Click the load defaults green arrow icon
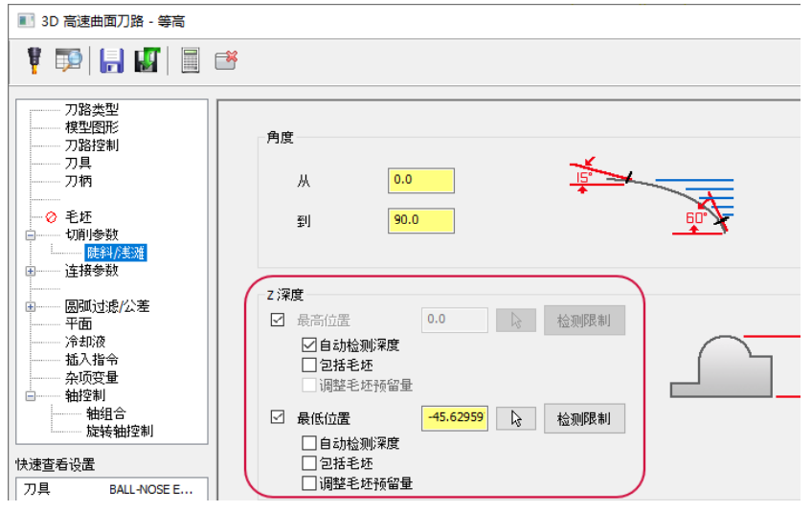This screenshot has width=812, height=511. coord(147,60)
